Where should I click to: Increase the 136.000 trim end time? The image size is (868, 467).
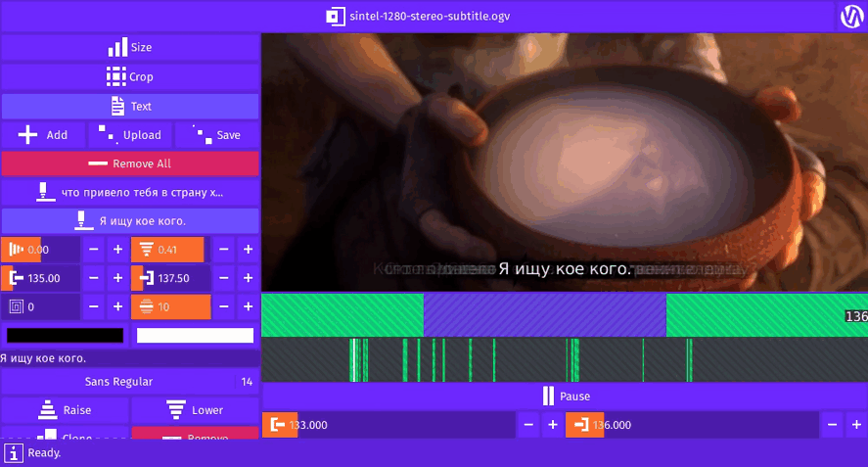[856, 425]
